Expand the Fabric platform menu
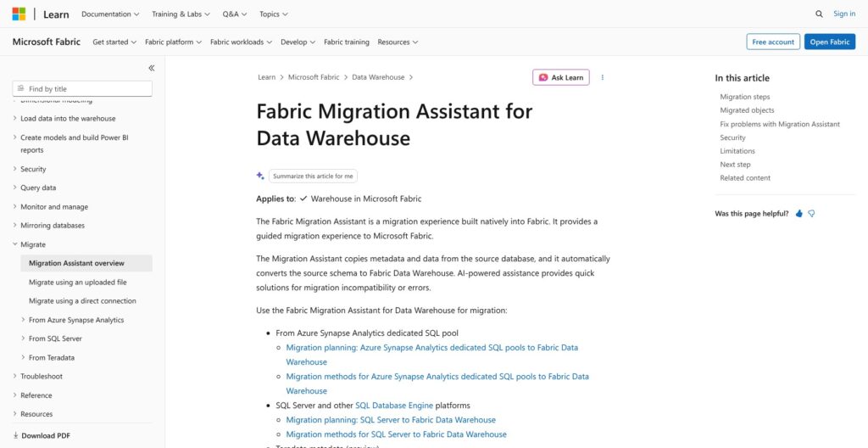Viewport: 868px width, 448px height. pos(173,42)
